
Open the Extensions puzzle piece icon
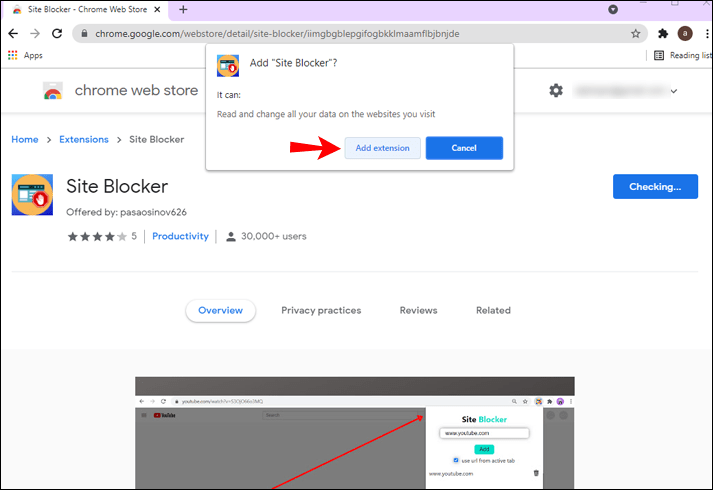click(663, 33)
